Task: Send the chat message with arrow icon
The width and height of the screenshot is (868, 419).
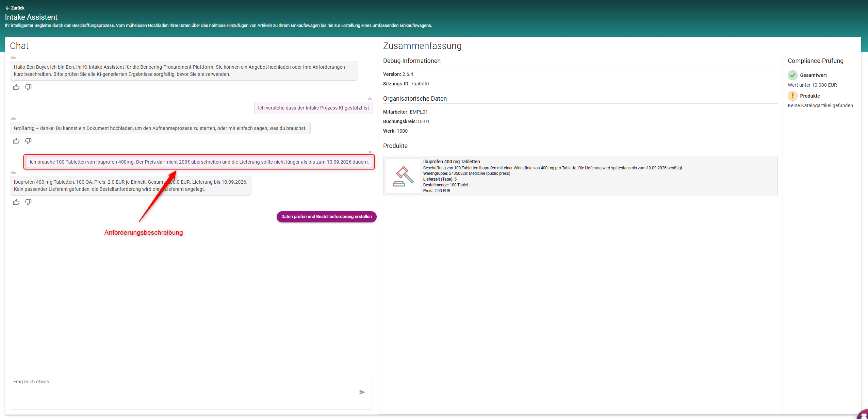Action: click(x=362, y=392)
